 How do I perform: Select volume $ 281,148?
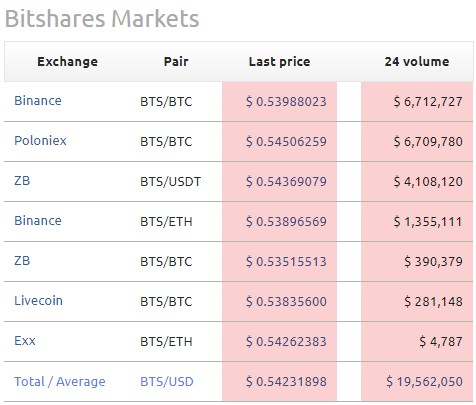pos(433,302)
